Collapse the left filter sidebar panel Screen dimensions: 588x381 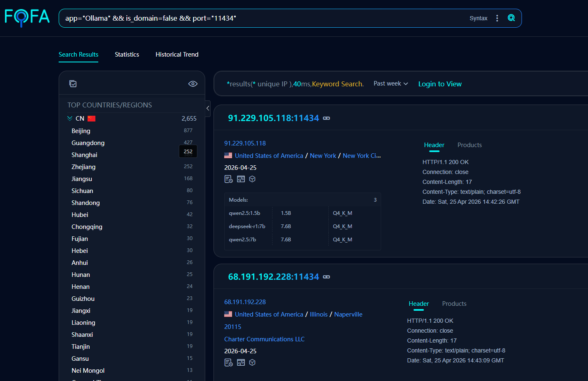[x=208, y=109]
